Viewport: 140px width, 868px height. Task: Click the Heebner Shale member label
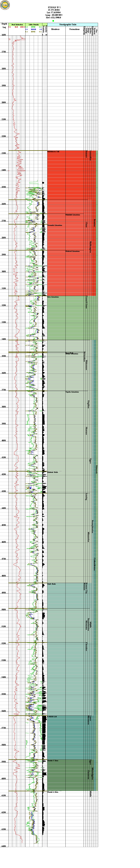[53, 472]
